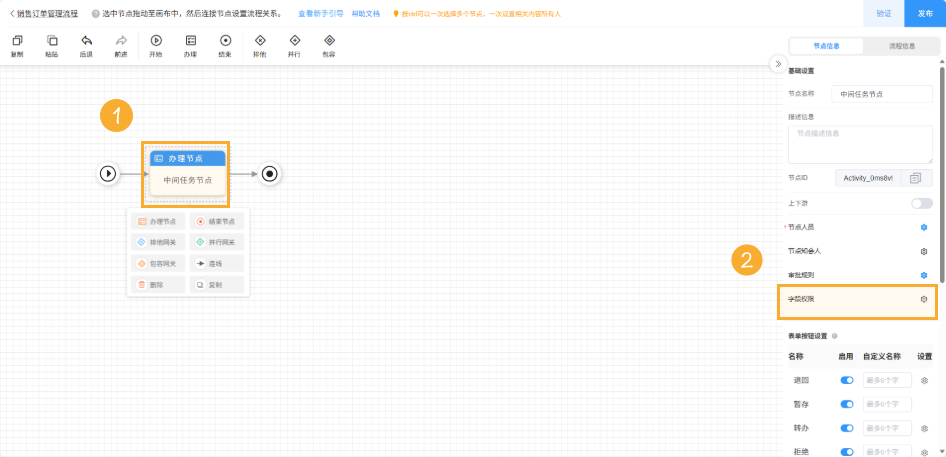Collapse the right panel with double-chevron
This screenshot has height=457, width=946.
click(x=778, y=64)
